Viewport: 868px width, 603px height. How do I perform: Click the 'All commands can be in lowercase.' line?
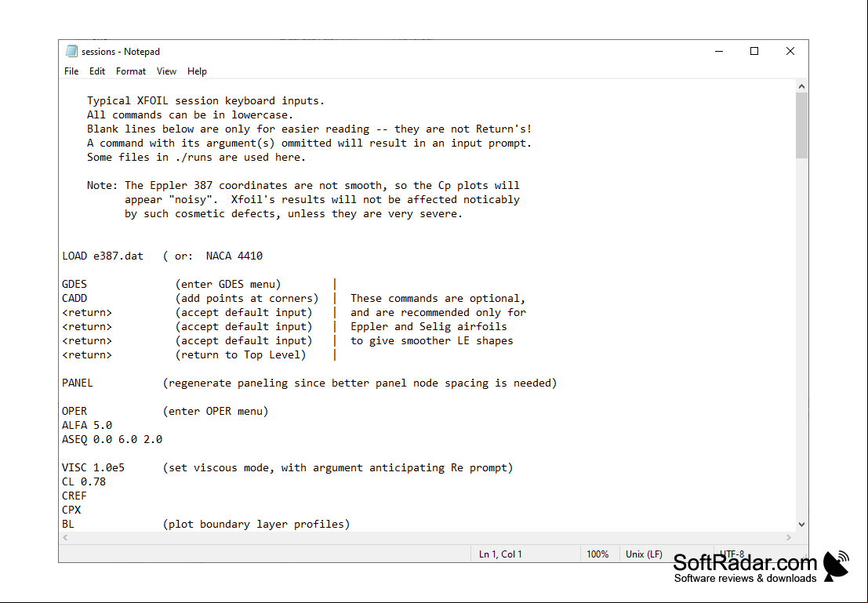190,115
